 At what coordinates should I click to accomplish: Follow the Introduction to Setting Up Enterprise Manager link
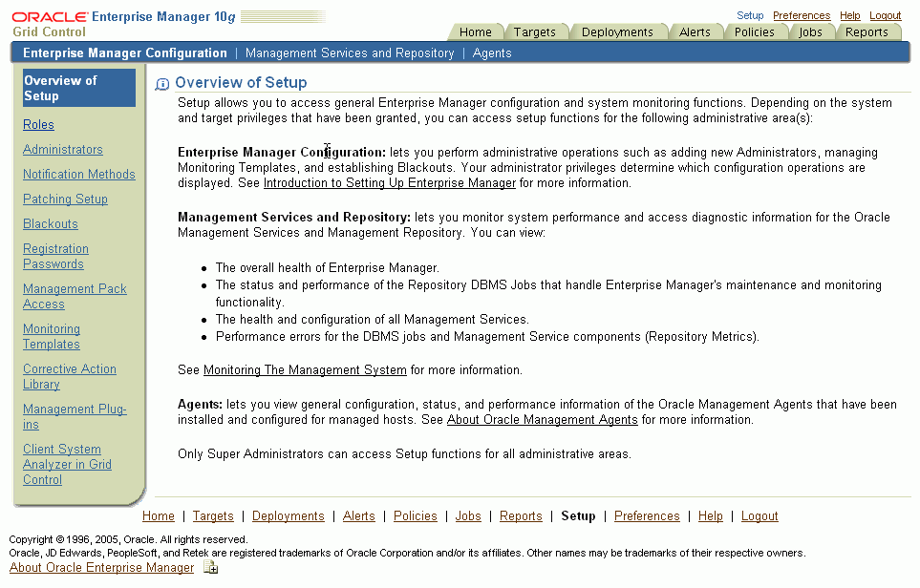click(x=390, y=182)
